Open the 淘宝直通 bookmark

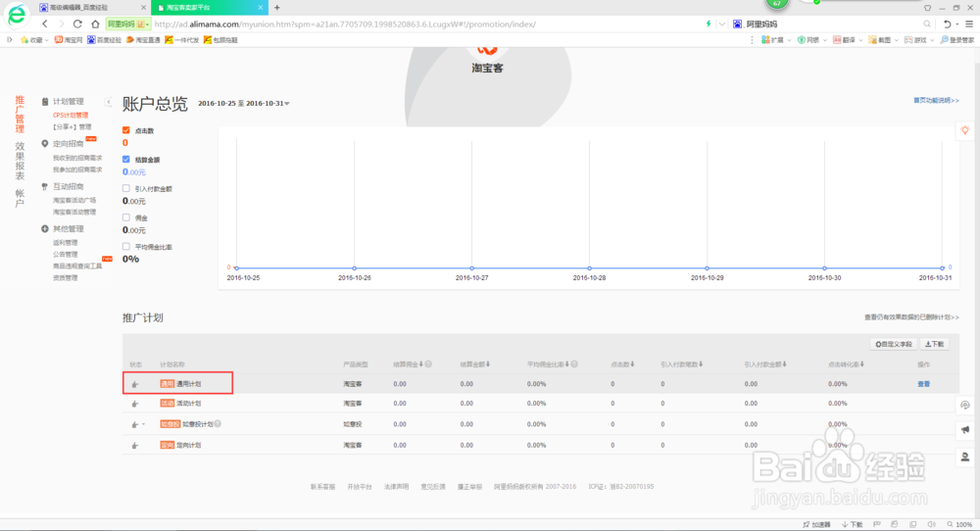pyautogui.click(x=143, y=40)
